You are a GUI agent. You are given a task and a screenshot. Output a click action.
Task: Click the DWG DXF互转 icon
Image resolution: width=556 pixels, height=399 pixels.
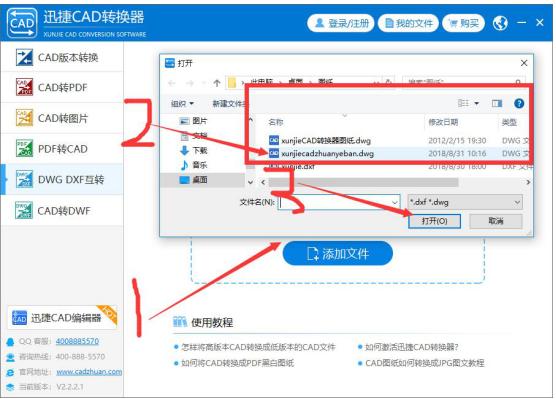tap(24, 179)
